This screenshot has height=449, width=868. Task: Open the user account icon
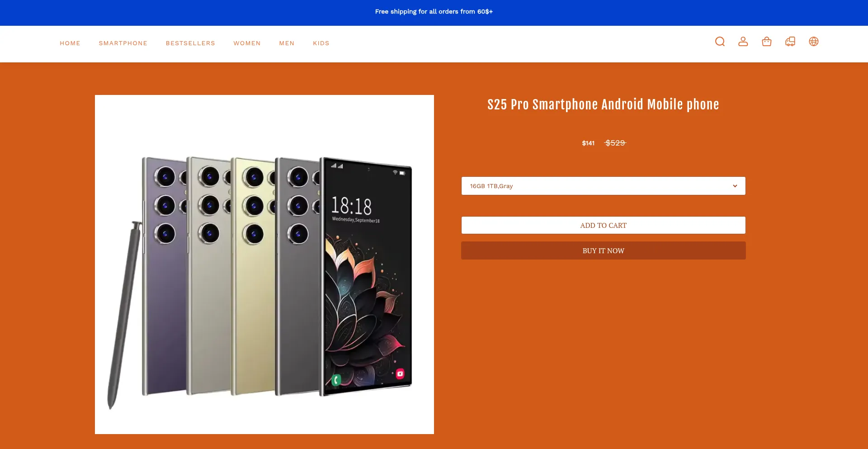[743, 42]
